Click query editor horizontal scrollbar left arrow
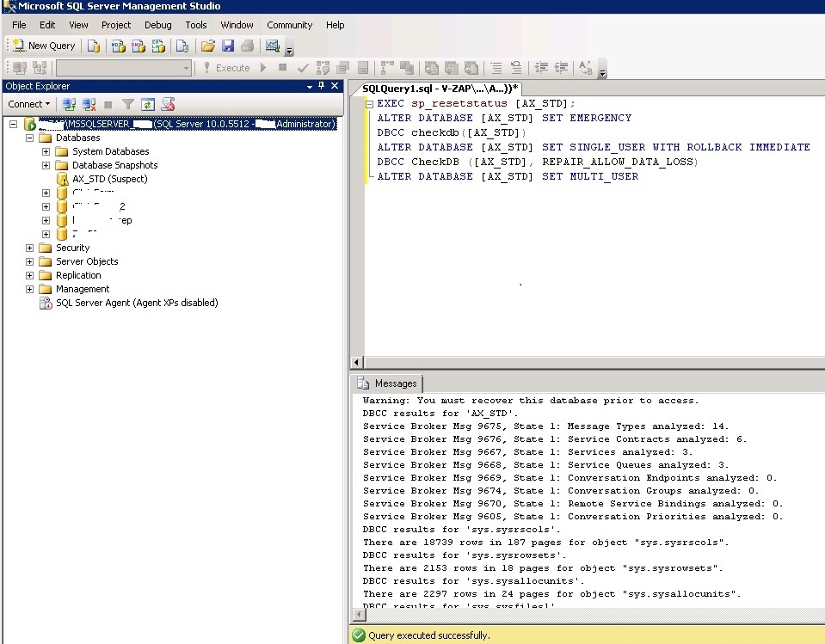The image size is (825, 644). tap(357, 362)
